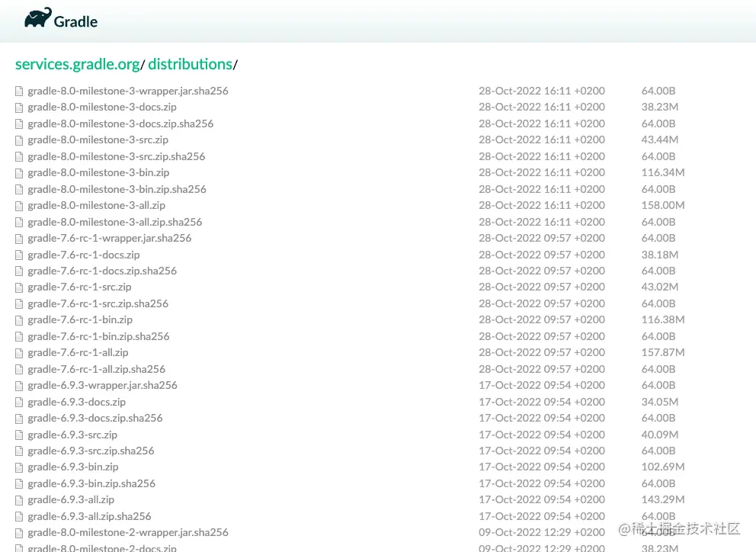Click the 116.34M size of milestone-3-bin.zip
Image resolution: width=756 pixels, height=552 pixels.
pos(663,172)
